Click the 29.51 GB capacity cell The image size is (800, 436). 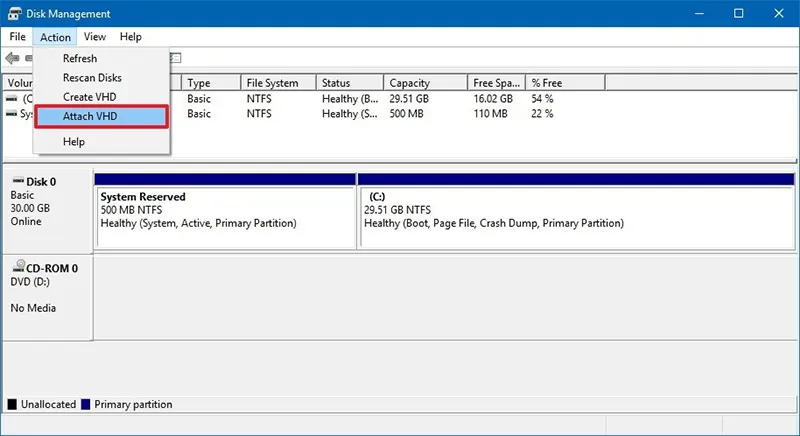coord(409,98)
